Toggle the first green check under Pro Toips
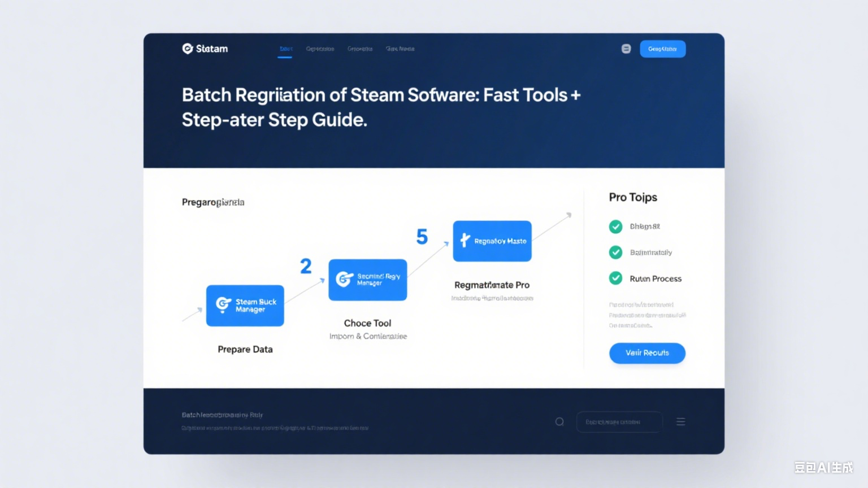The width and height of the screenshot is (868, 488). click(x=615, y=226)
